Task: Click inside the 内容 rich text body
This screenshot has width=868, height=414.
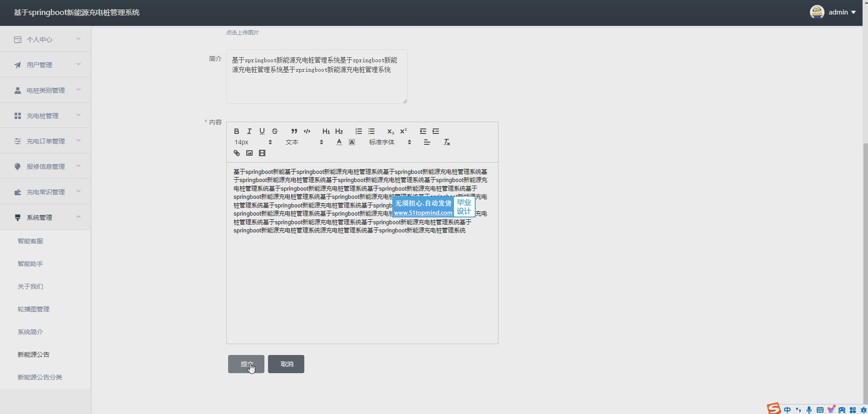Action: pos(362,253)
